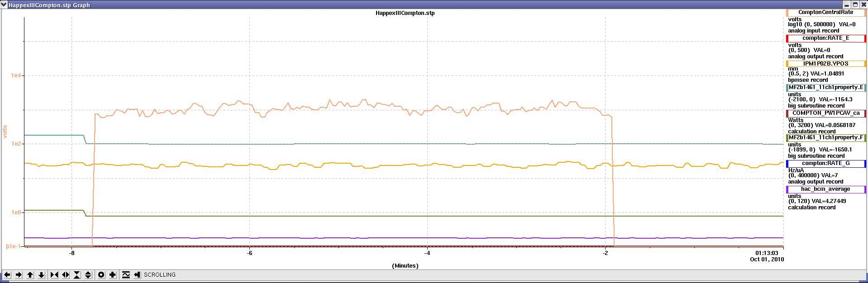Select the compton:RATE_G legend entry

click(x=826, y=164)
